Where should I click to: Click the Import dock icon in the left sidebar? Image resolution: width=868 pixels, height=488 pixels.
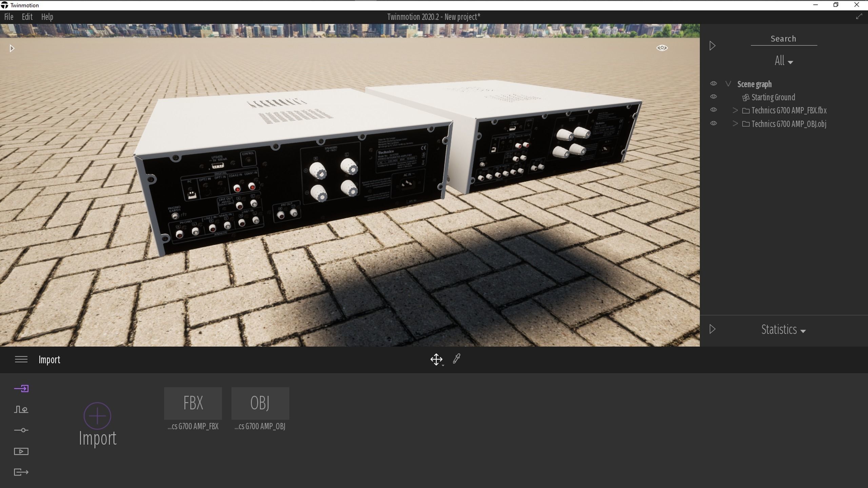click(21, 388)
